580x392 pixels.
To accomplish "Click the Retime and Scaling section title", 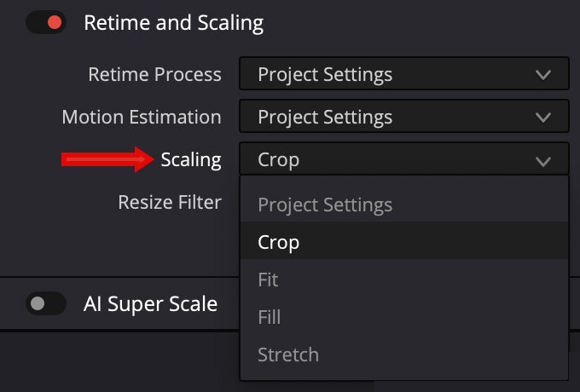I will tap(173, 23).
